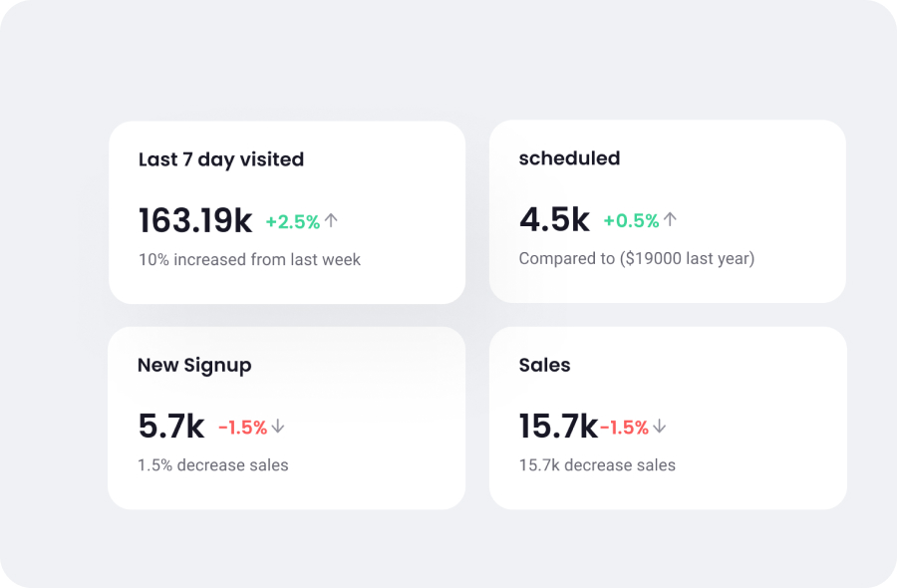Click the up arrow beside +0.5%
The image size is (897, 588).
(x=671, y=219)
